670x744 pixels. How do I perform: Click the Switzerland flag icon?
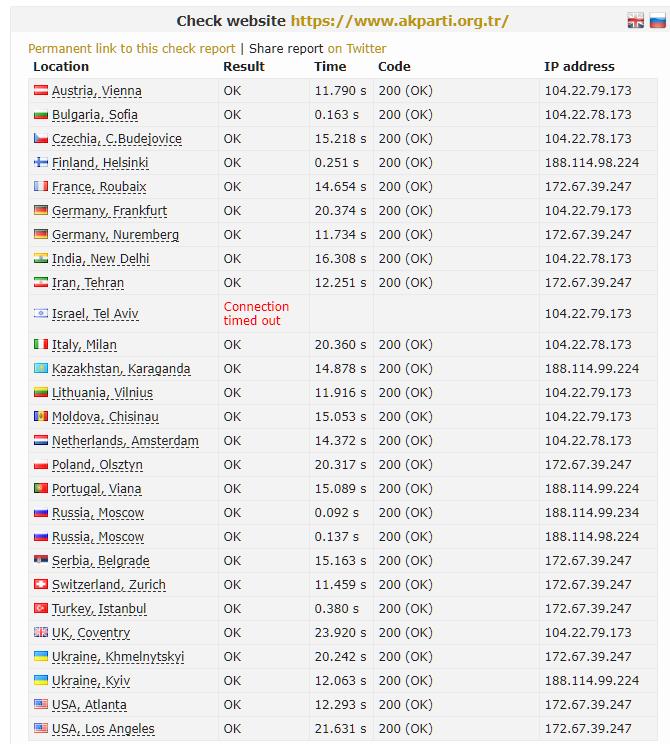41,585
